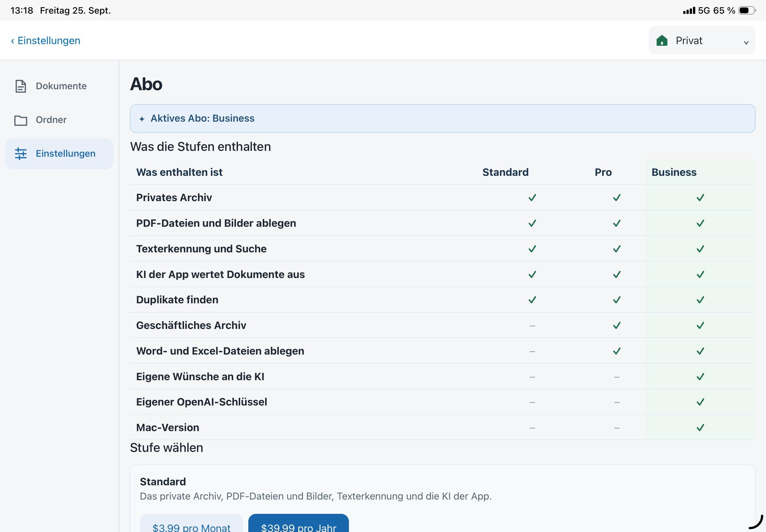This screenshot has width=766, height=532.
Task: Click the Business column header
Action: pos(673,172)
